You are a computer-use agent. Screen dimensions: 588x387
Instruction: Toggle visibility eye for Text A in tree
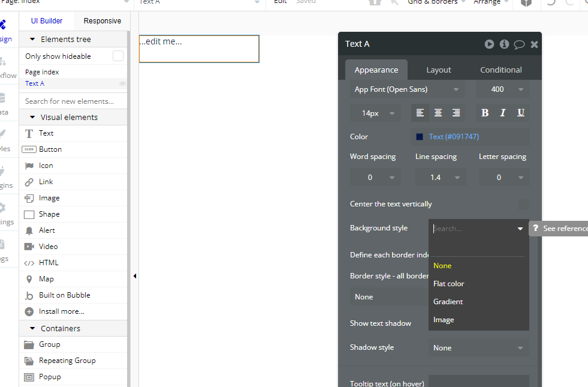[122, 84]
